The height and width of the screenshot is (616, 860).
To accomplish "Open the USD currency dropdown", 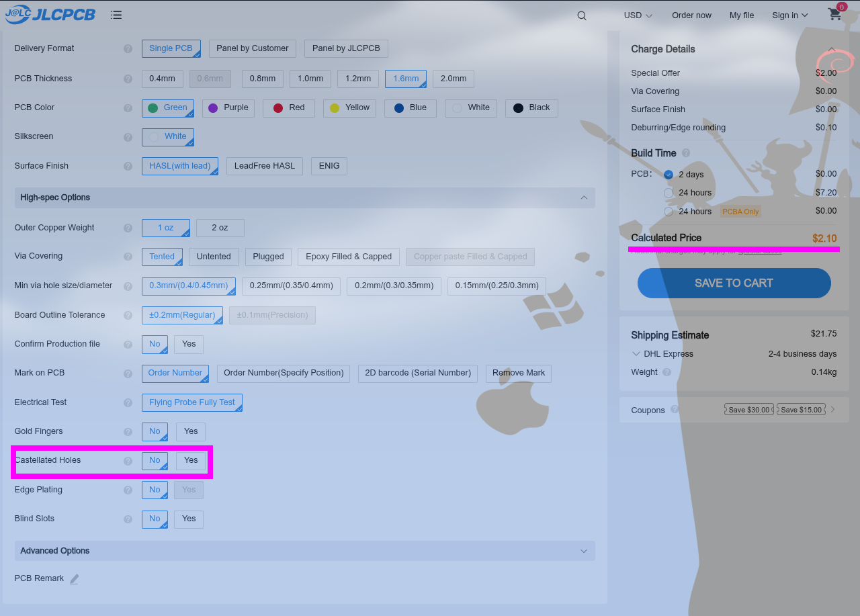I will pos(638,15).
